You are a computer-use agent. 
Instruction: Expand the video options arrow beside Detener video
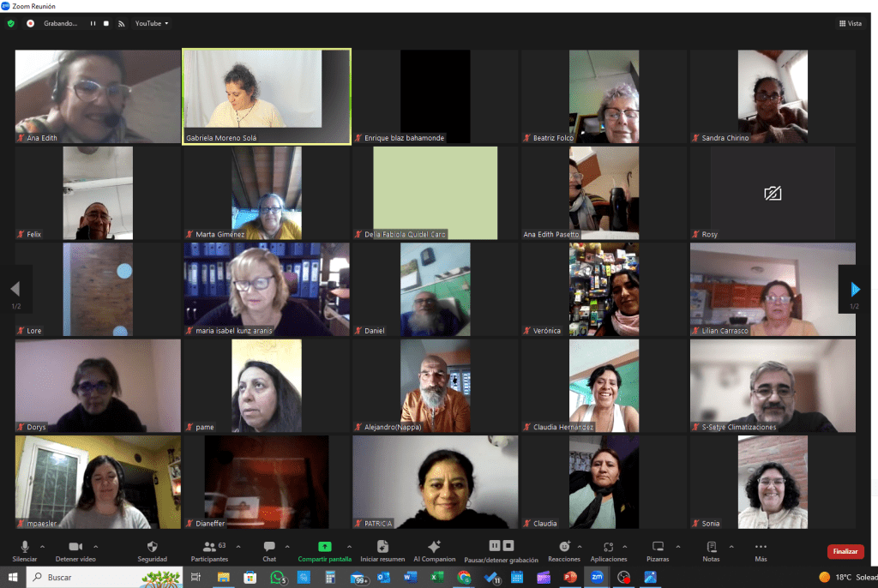click(95, 546)
